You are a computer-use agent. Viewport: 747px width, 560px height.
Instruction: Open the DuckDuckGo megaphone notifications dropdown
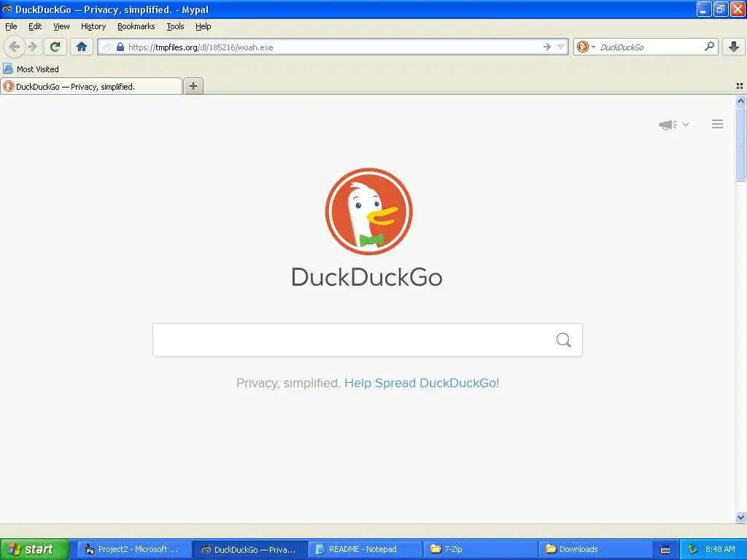coord(673,125)
